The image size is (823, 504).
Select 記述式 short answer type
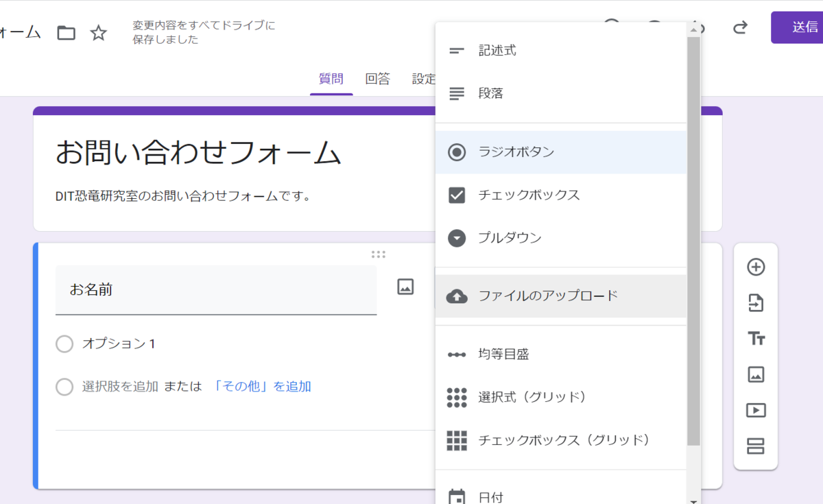click(x=561, y=51)
